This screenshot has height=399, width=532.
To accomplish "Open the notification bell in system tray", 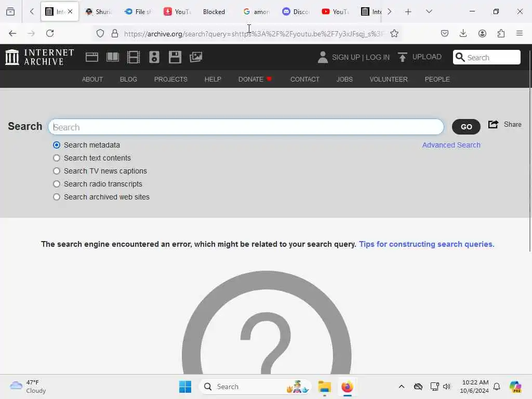I will 497,387.
